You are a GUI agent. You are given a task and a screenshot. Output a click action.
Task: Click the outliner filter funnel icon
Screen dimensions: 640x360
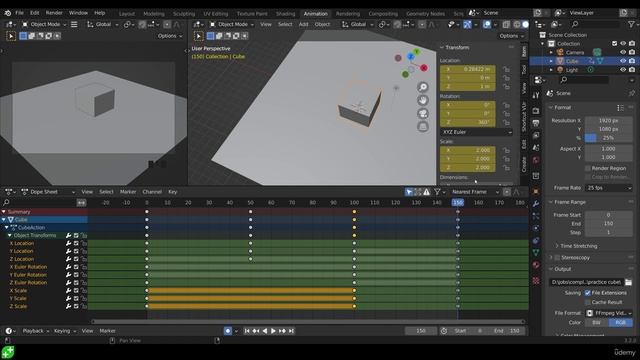tap(631, 24)
